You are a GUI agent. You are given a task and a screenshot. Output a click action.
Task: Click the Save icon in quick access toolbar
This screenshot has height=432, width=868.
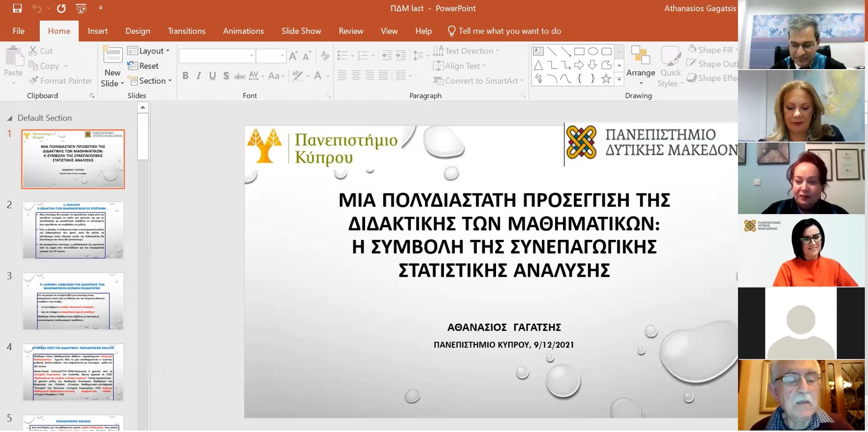coord(17,8)
